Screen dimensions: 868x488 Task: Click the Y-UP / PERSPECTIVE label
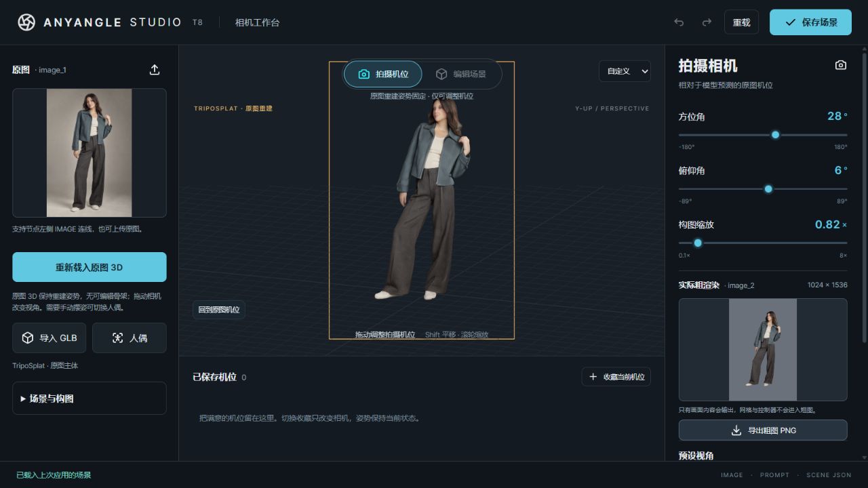[x=612, y=108]
